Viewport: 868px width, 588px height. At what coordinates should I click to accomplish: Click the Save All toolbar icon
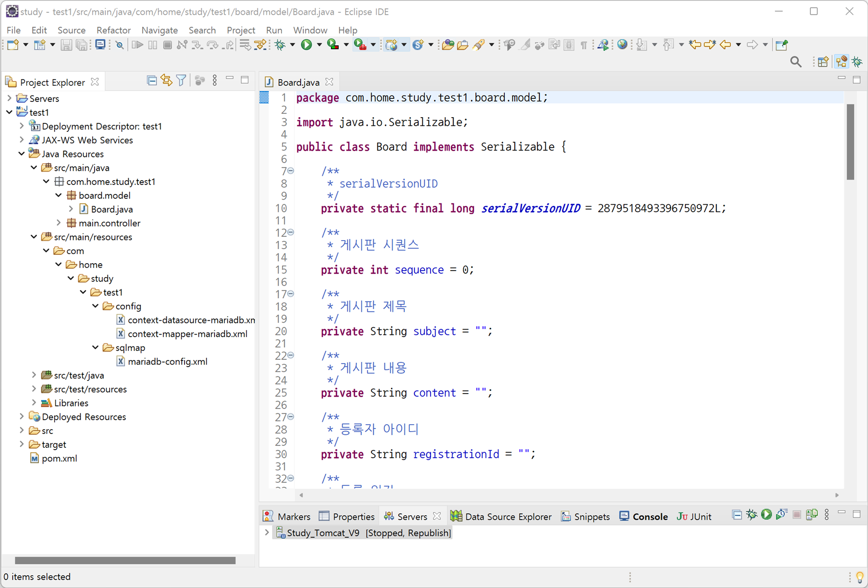point(82,45)
